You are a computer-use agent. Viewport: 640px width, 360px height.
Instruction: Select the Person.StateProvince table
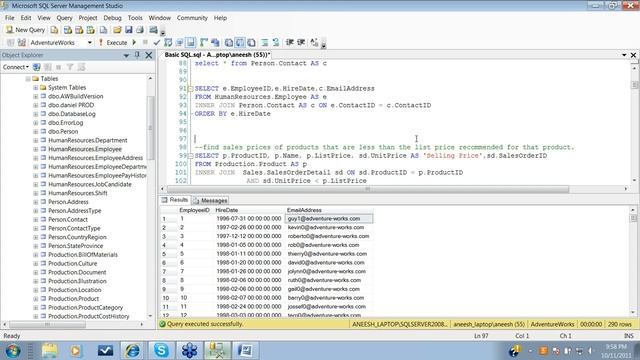(76, 246)
